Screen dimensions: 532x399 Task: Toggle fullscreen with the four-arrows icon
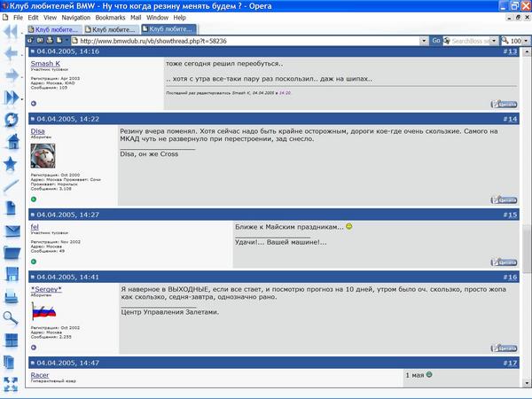(11, 385)
